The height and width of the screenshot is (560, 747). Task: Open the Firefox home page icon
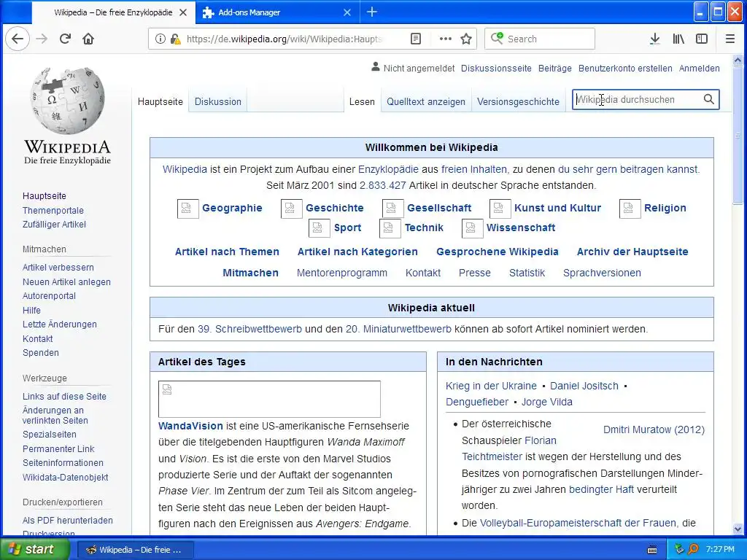[x=88, y=39]
